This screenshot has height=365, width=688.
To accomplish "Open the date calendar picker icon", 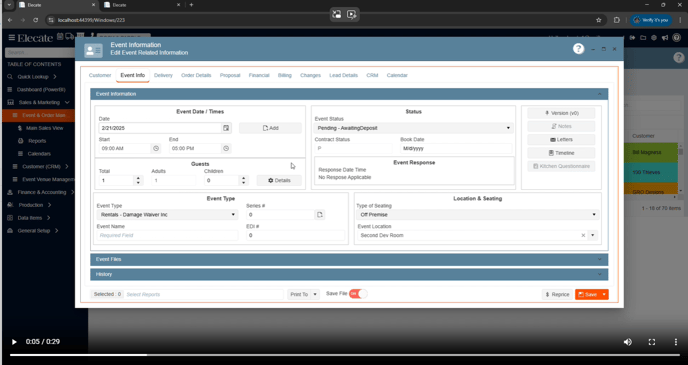I will (x=226, y=128).
